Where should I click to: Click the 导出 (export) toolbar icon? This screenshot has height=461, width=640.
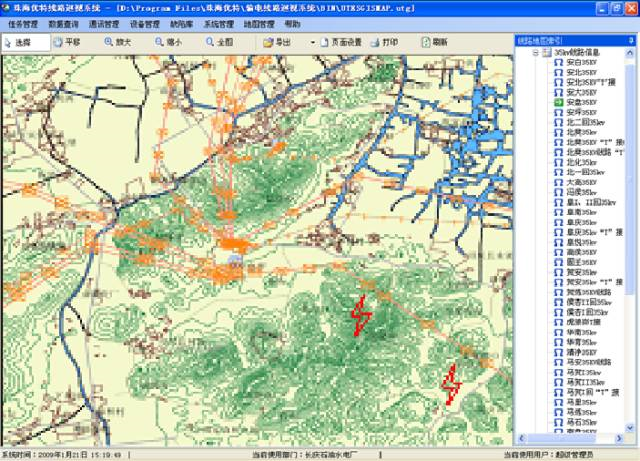(x=276, y=43)
